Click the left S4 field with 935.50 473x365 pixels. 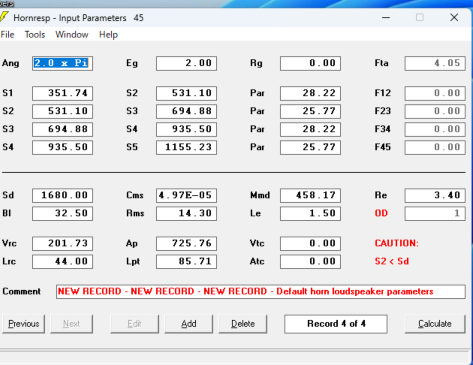(x=62, y=147)
